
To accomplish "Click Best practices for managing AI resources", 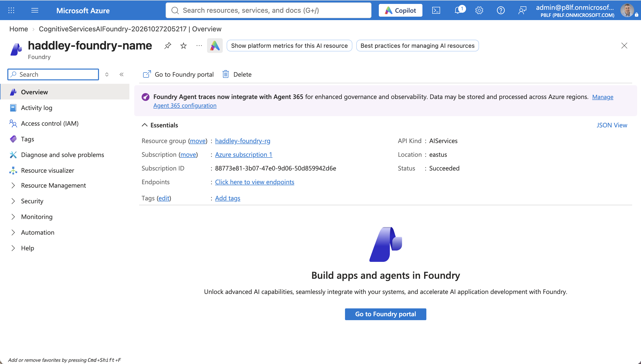I will click(417, 46).
